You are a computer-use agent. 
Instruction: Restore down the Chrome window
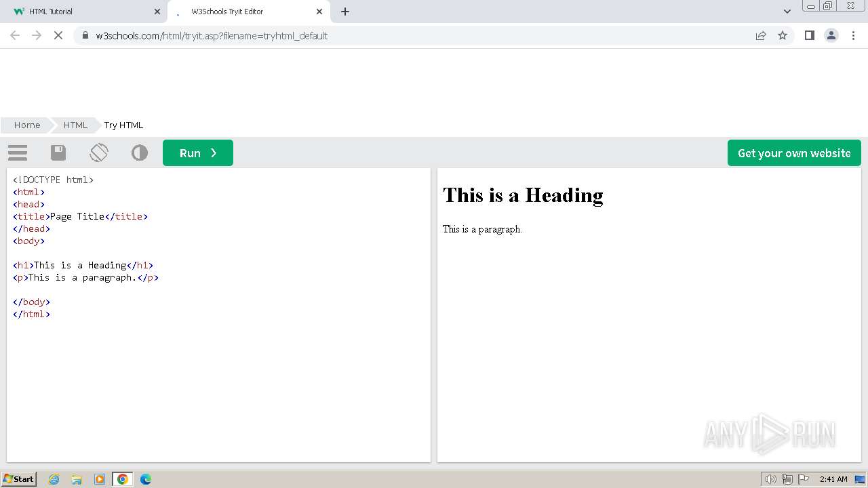coord(828,6)
